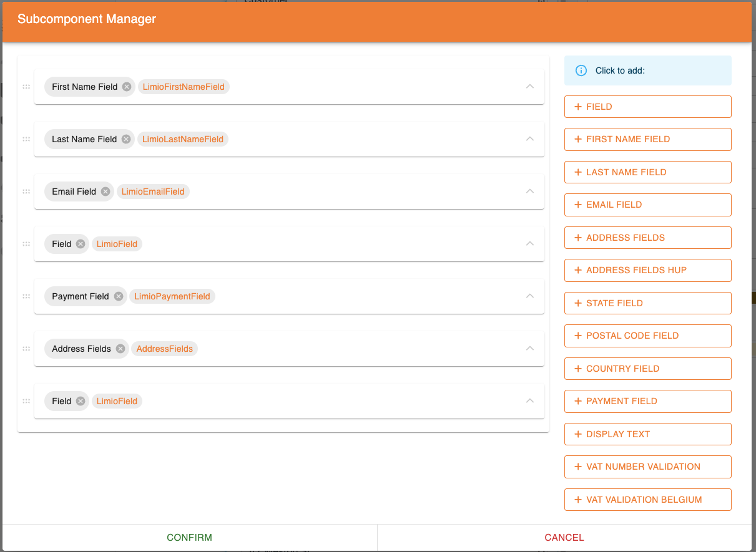Remove the Last Name Field chip

(x=126, y=139)
